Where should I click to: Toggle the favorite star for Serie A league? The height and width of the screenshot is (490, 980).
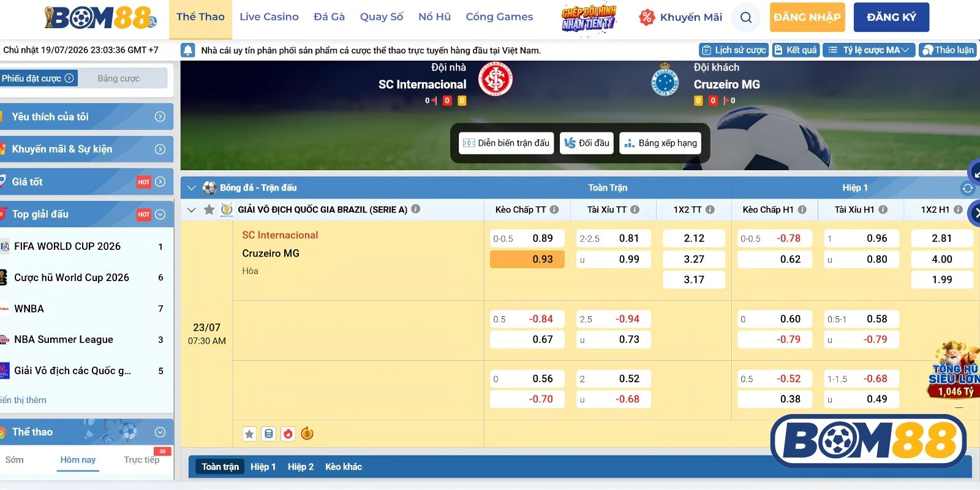pyautogui.click(x=209, y=209)
